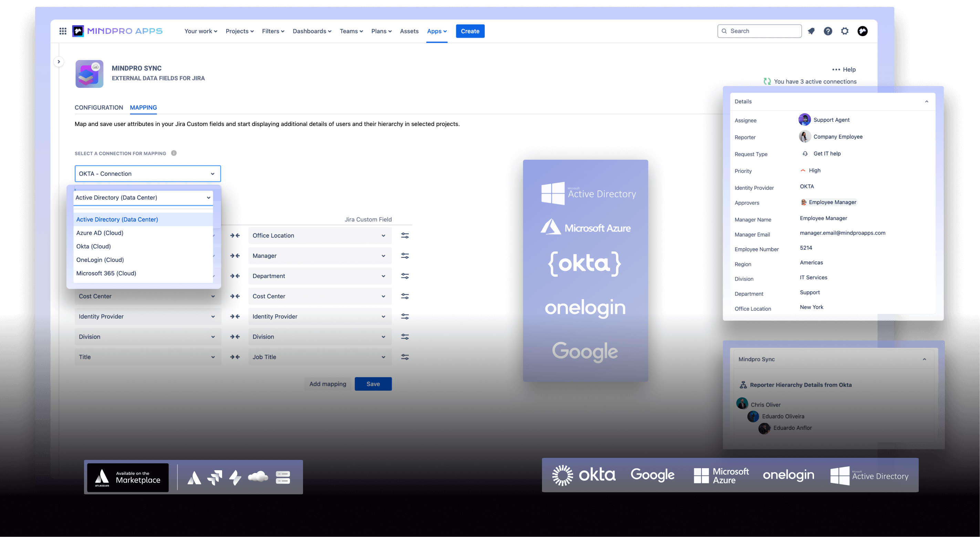
Task: Switch to the MAPPING tab
Action: point(143,107)
